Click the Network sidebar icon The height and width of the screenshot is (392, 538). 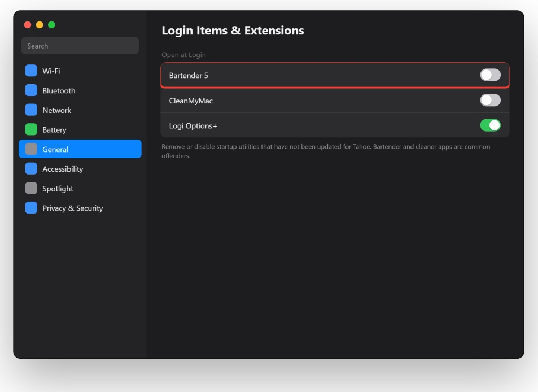31,110
